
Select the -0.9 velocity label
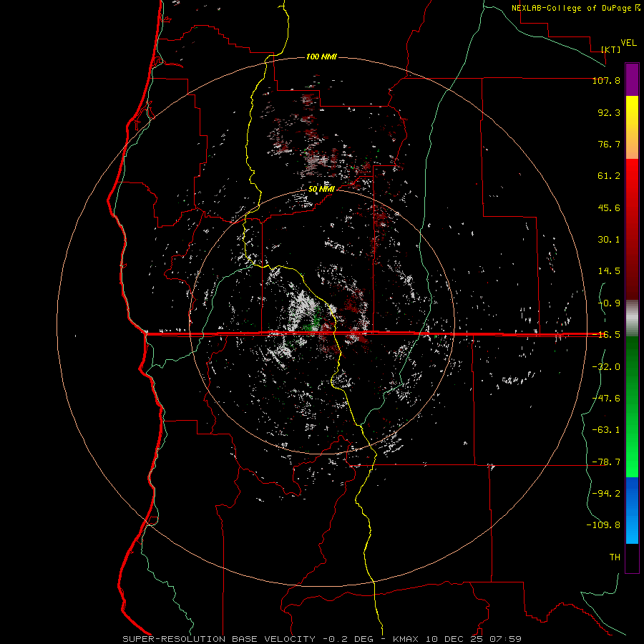609,303
